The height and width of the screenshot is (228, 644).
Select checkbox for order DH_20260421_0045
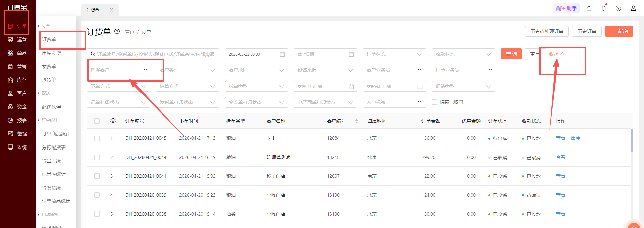[x=97, y=138]
